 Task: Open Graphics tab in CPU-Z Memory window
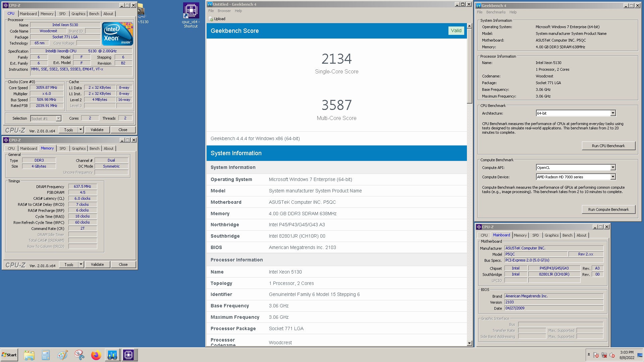pos(79,148)
